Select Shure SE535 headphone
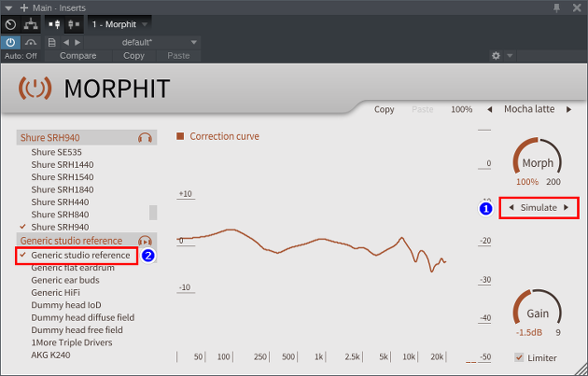 pyautogui.click(x=56, y=152)
